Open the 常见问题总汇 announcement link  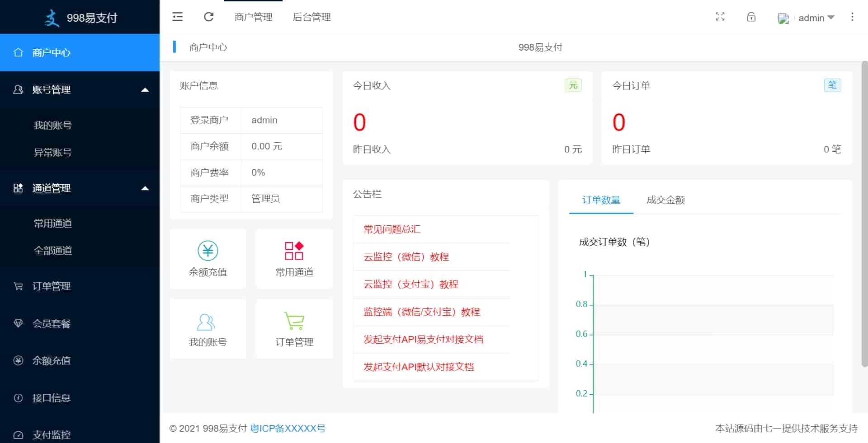coord(392,229)
